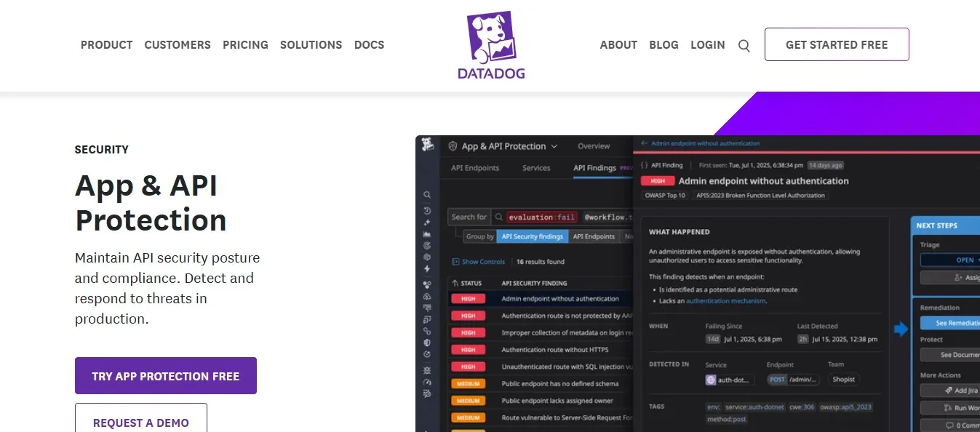The height and width of the screenshot is (432, 980).
Task: Select row Unauthenticated route with SQL injection
Action: [541, 367]
